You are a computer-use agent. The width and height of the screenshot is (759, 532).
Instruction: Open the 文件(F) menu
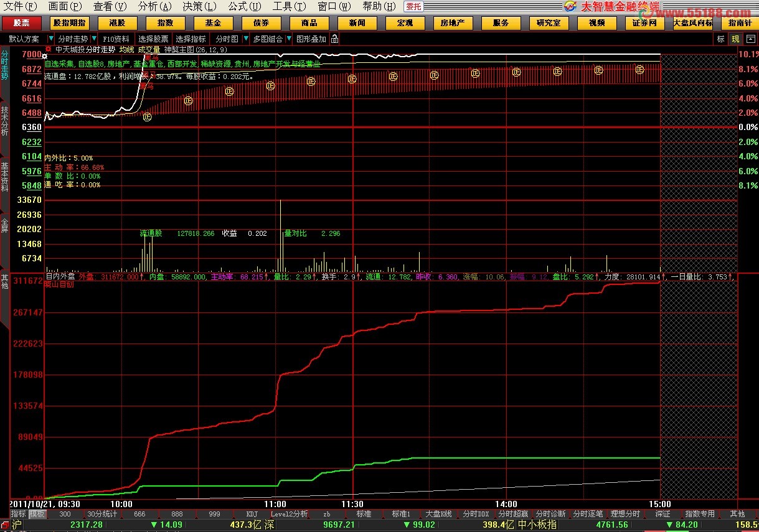click(21, 6)
